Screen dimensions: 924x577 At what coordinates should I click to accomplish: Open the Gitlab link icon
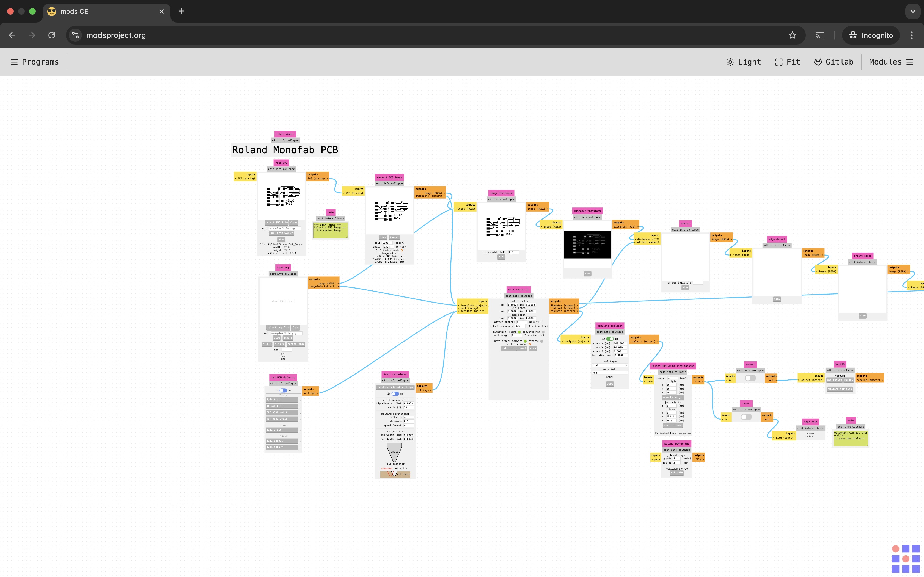coord(818,62)
